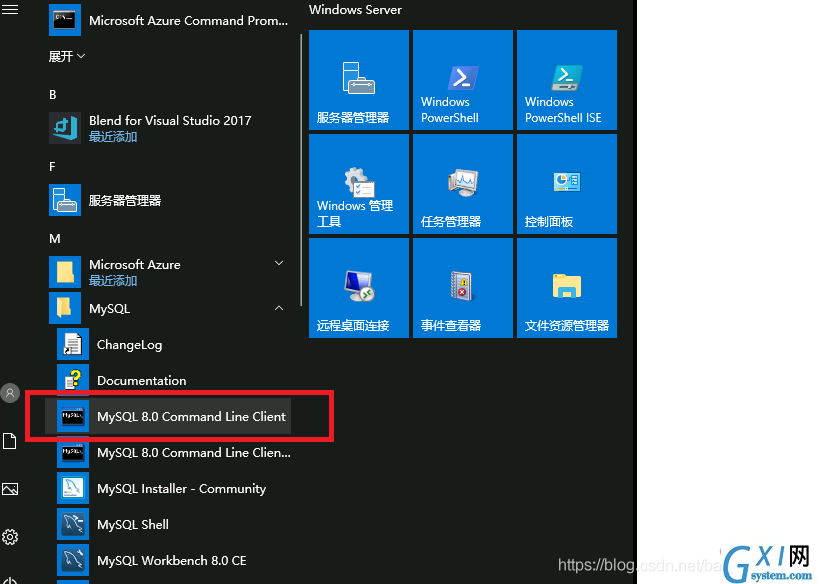Click the Documentation help icon
Image resolution: width=819 pixels, height=584 pixels.
coord(73,380)
